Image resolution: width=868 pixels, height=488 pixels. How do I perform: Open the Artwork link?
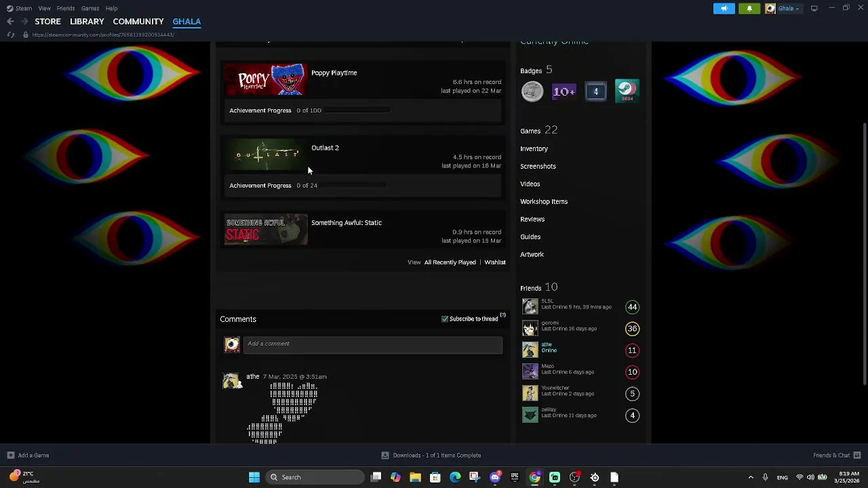(x=532, y=254)
